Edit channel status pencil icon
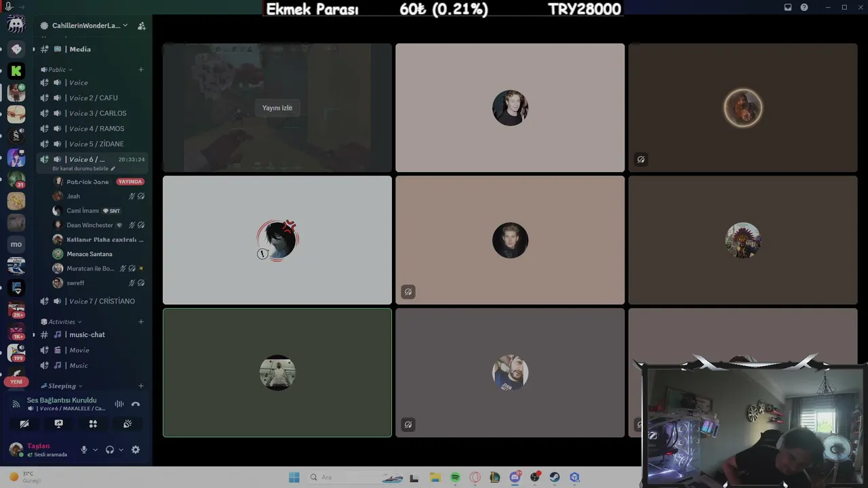The height and width of the screenshot is (488, 868). point(113,168)
